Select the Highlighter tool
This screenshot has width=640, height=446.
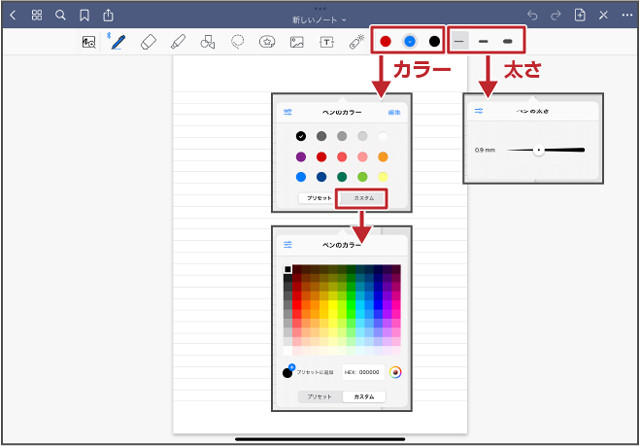pos(177,42)
